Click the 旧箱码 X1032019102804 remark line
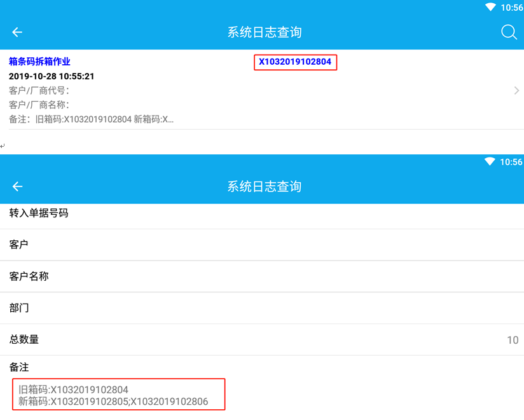 (x=74, y=390)
